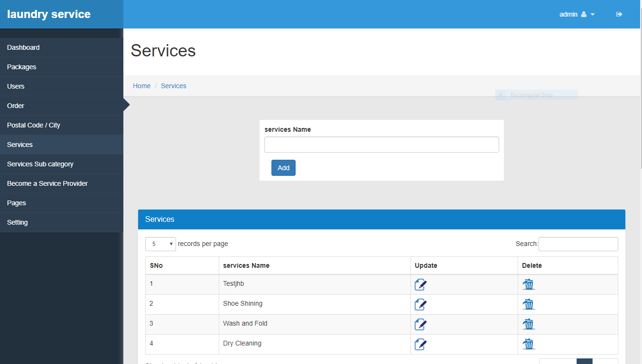Sort table by services Name column
This screenshot has width=642, height=364.
pos(246,265)
